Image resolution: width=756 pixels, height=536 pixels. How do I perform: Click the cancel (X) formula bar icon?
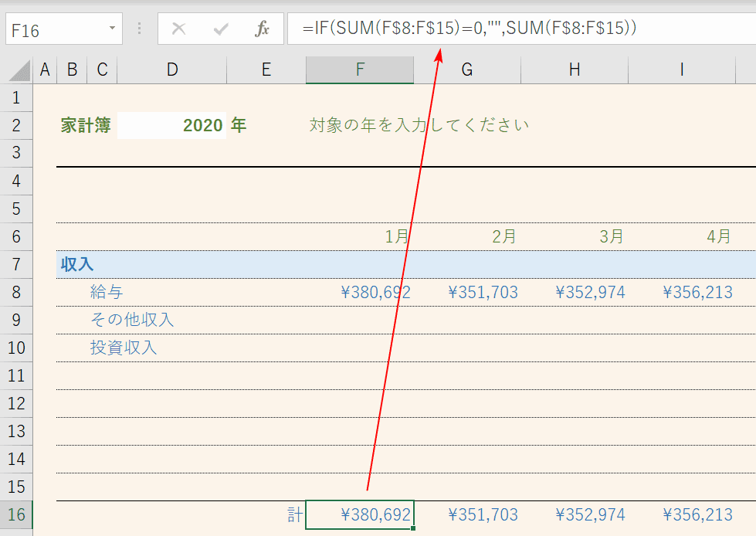pos(179,29)
